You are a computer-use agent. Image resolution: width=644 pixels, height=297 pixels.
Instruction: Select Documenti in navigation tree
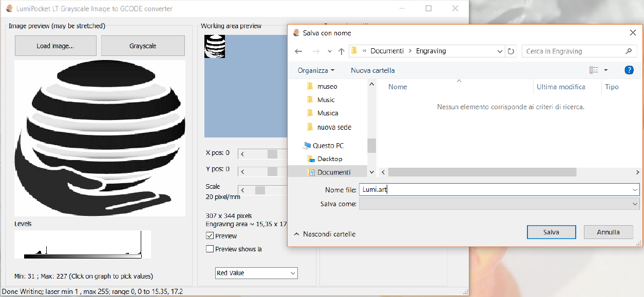pyautogui.click(x=334, y=172)
